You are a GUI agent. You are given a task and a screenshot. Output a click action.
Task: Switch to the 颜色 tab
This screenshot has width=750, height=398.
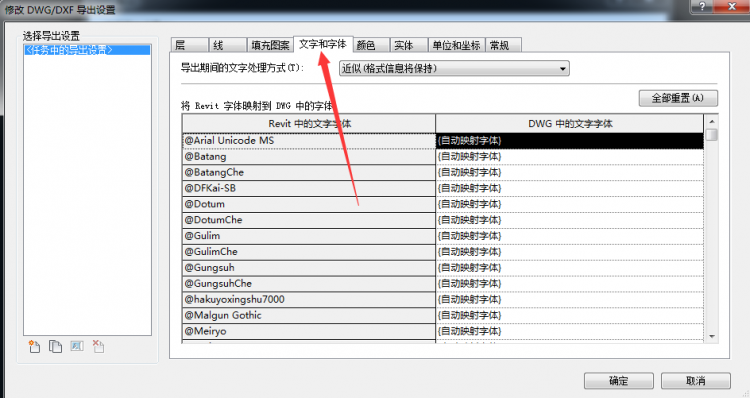tap(372, 45)
